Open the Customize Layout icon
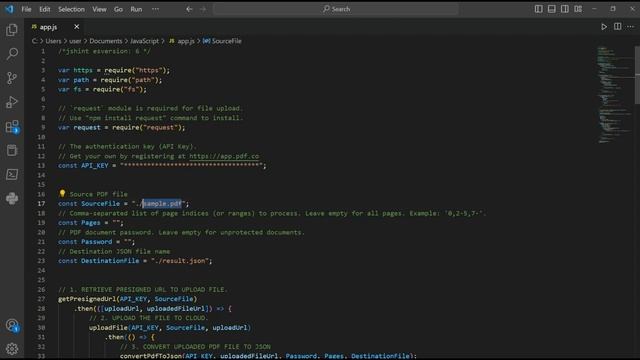 [578, 9]
